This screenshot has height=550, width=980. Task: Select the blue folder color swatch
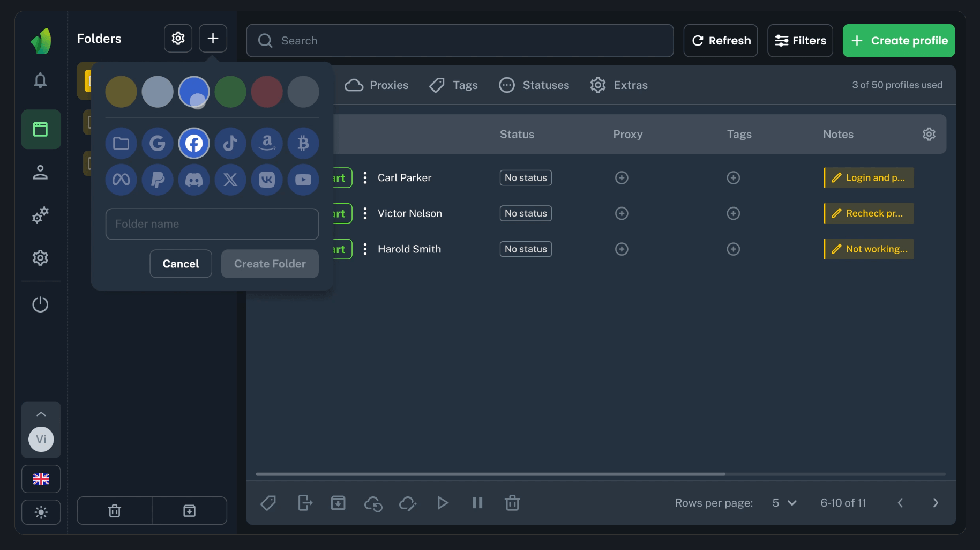194,92
